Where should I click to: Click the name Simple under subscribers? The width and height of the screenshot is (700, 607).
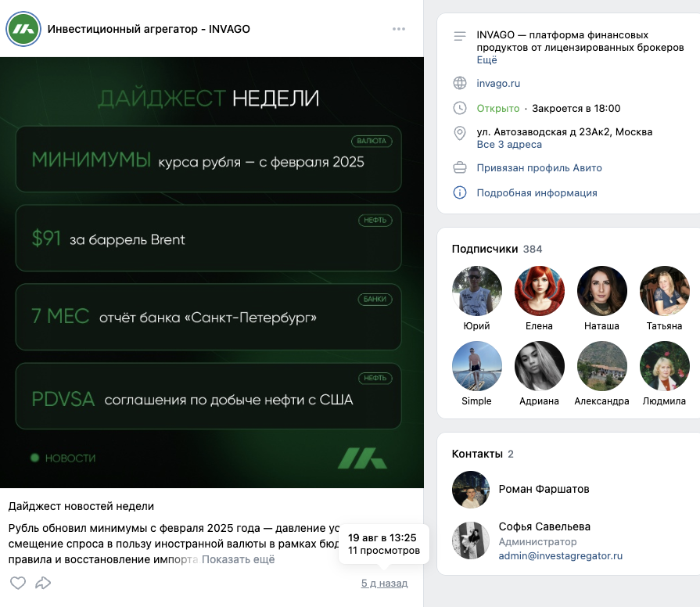[477, 401]
